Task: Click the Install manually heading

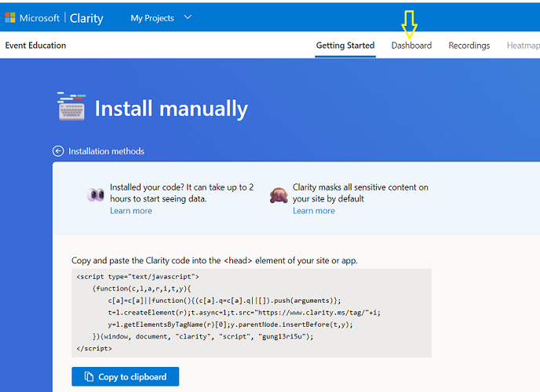Action: coord(171,108)
